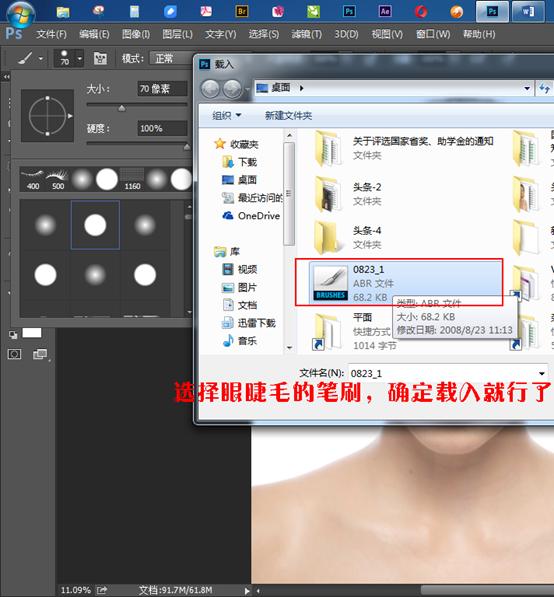The width and height of the screenshot is (554, 597).
Task: Open the 图层(L) menu
Action: point(177,34)
